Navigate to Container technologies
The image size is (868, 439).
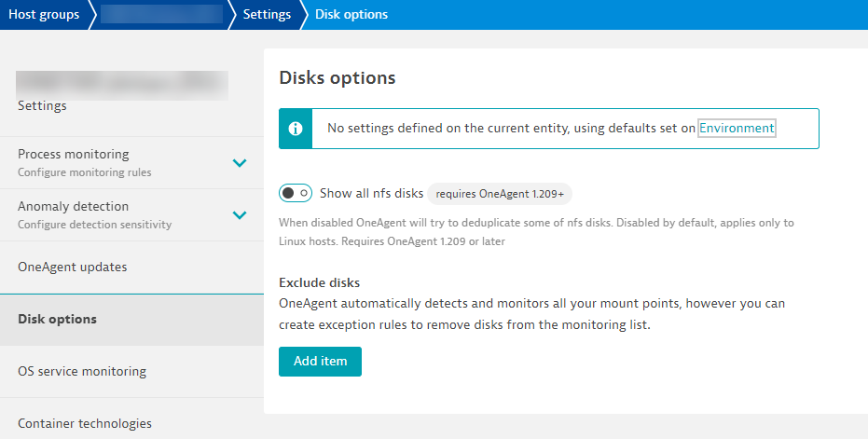85,423
